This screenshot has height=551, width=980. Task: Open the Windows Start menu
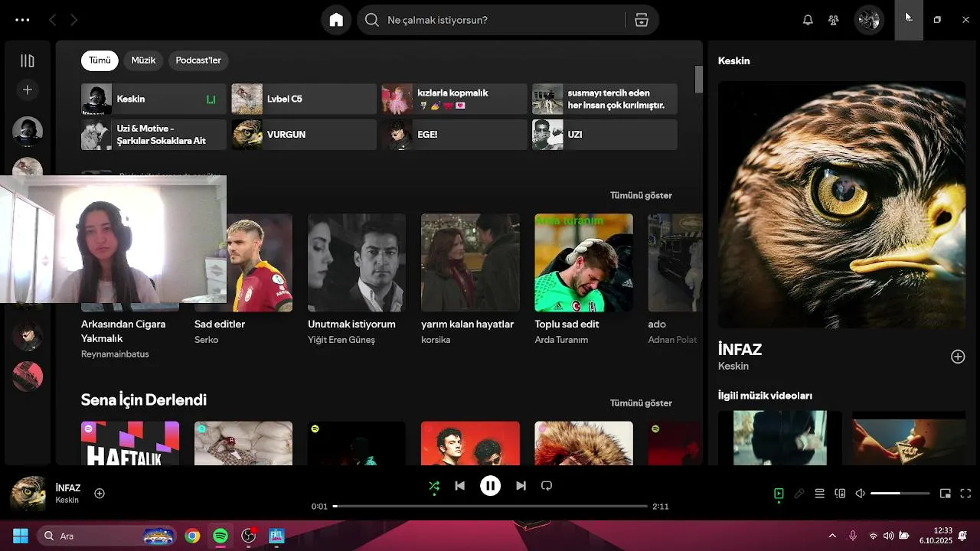(21, 536)
